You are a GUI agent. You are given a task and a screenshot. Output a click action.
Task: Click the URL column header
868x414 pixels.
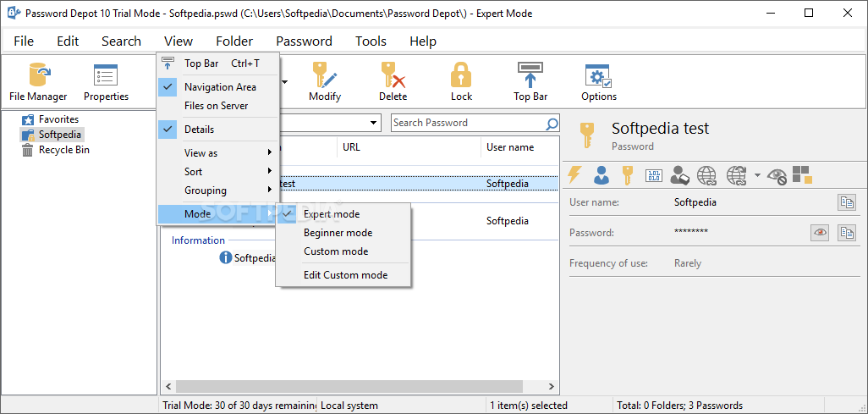click(x=409, y=147)
